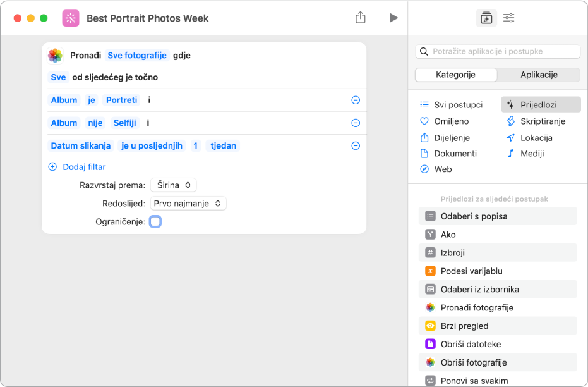Run the shortcut with the play button
The height and width of the screenshot is (387, 588).
393,18
